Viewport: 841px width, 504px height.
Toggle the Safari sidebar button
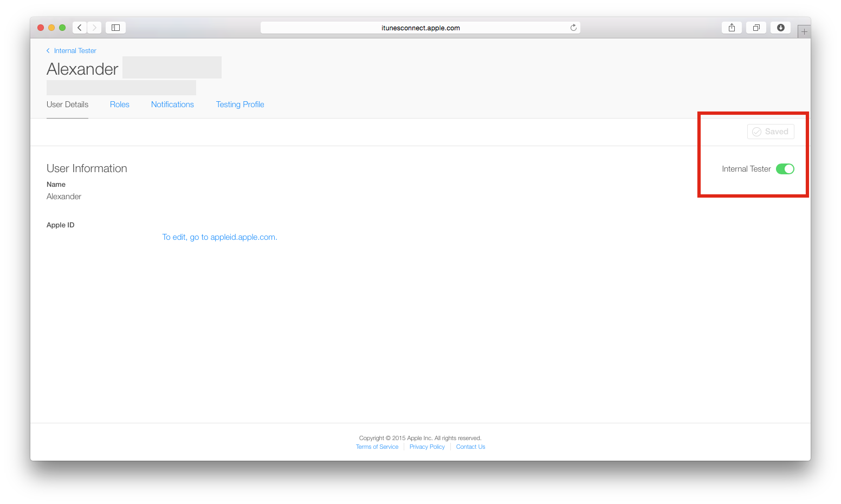(x=115, y=28)
